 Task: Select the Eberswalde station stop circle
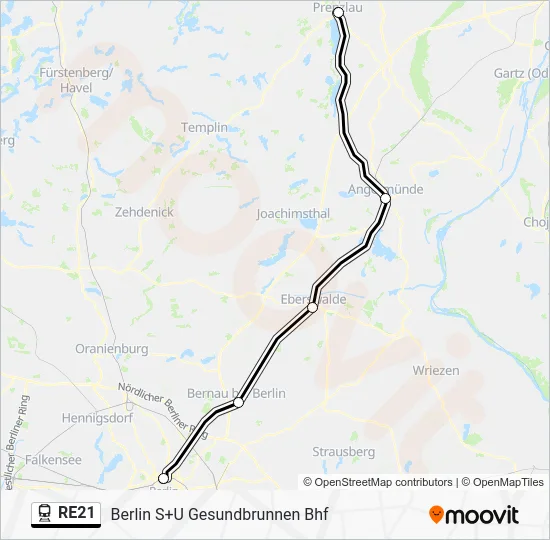312,307
